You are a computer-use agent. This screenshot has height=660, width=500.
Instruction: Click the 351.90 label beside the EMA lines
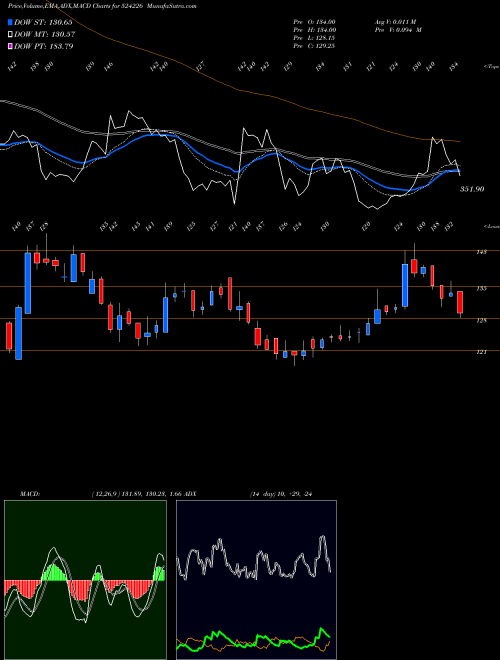pyautogui.click(x=472, y=189)
